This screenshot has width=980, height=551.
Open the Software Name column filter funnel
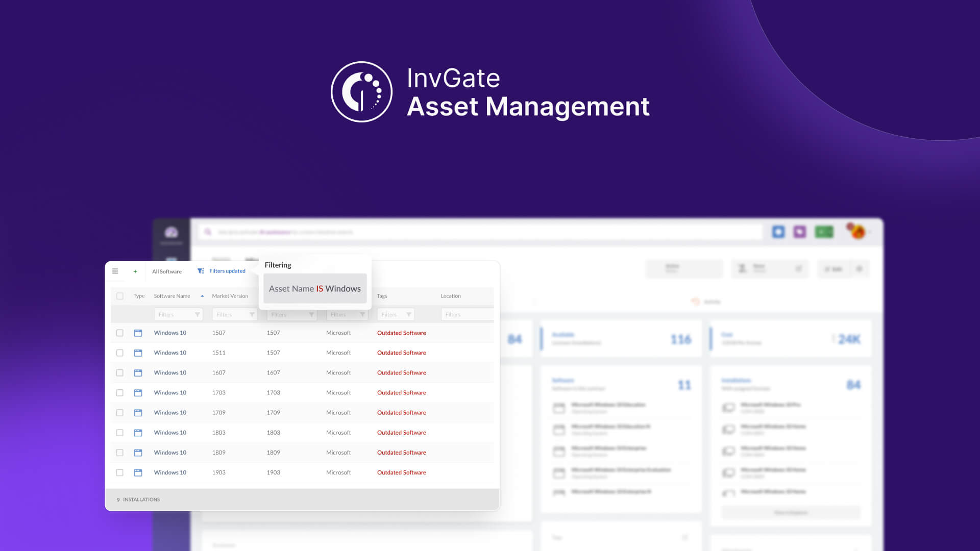coord(198,315)
